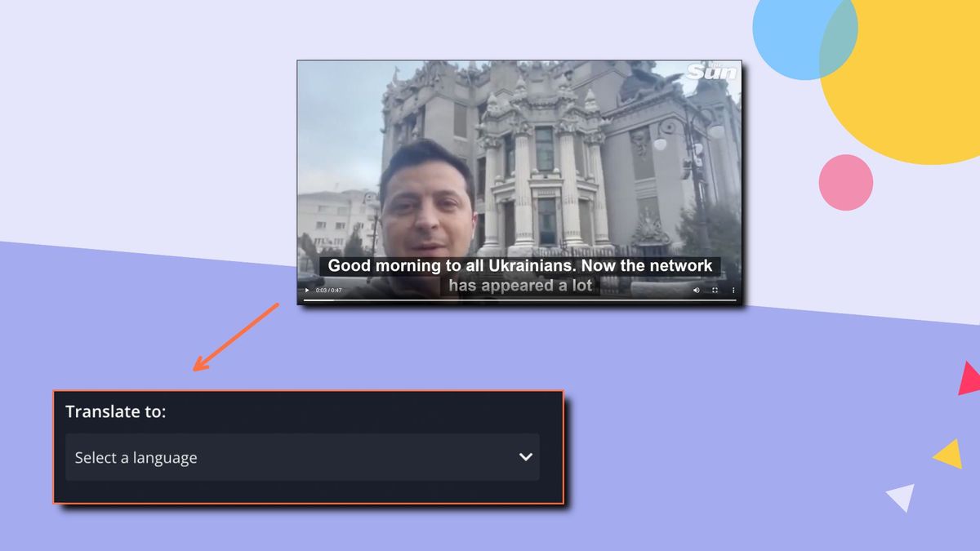The height and width of the screenshot is (551, 980).
Task: Select the volume icon to adjust sound
Action: click(696, 291)
